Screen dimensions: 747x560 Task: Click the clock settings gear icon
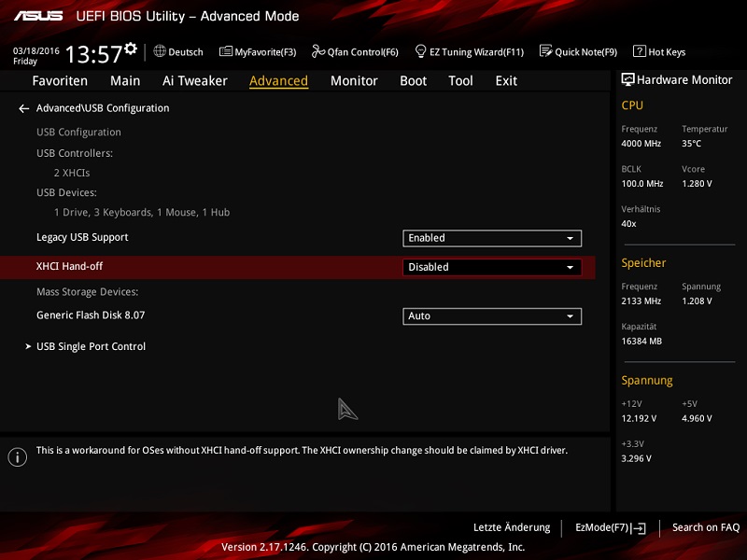pos(131,49)
